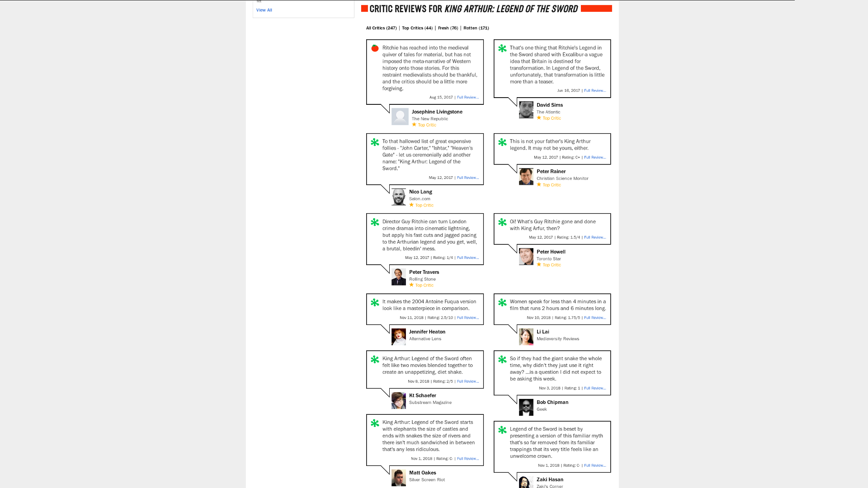Click the rotten splat icon on Li Lai's review

click(x=502, y=302)
